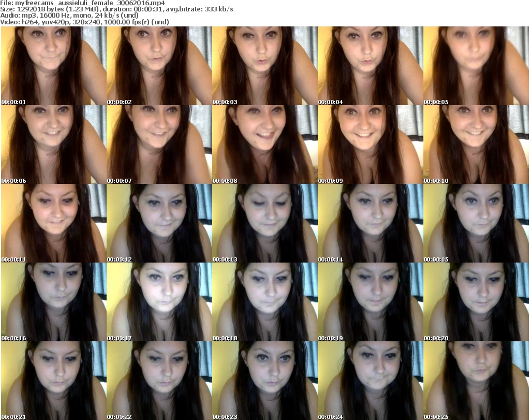
Task: Click the 00:00:08 frame thumbnail
Action: 264,144
